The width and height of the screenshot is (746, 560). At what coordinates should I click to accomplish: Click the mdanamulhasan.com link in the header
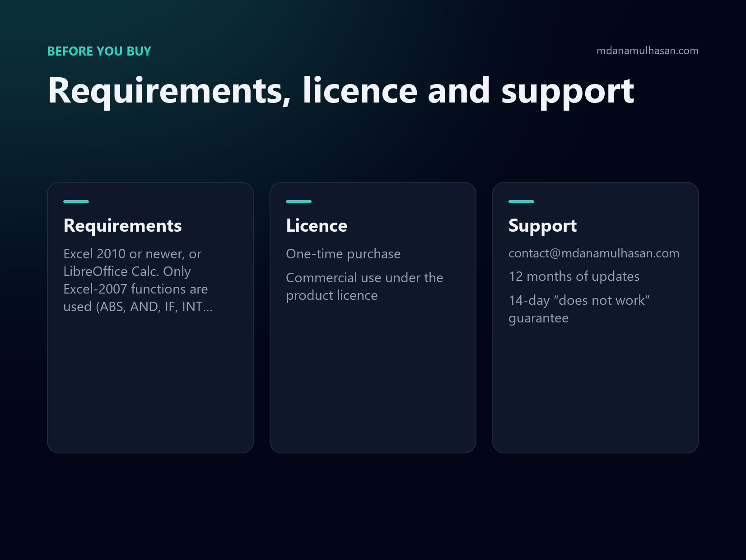click(x=647, y=51)
